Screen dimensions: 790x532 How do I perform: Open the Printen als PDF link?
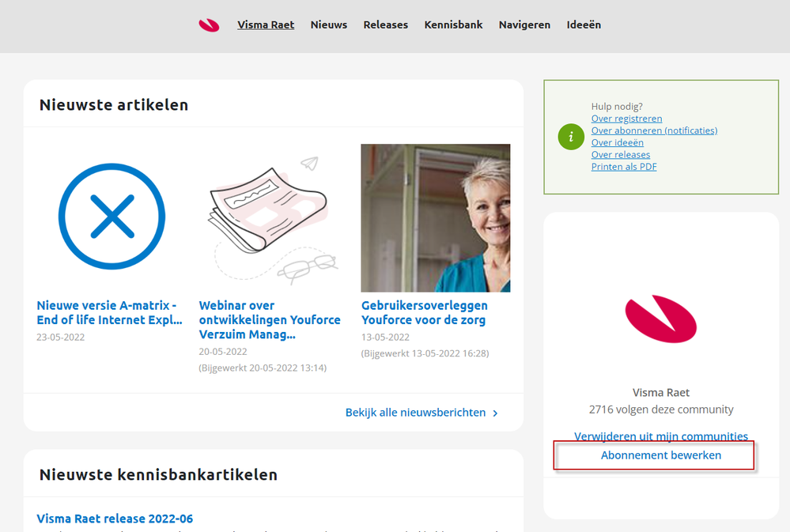(x=624, y=167)
